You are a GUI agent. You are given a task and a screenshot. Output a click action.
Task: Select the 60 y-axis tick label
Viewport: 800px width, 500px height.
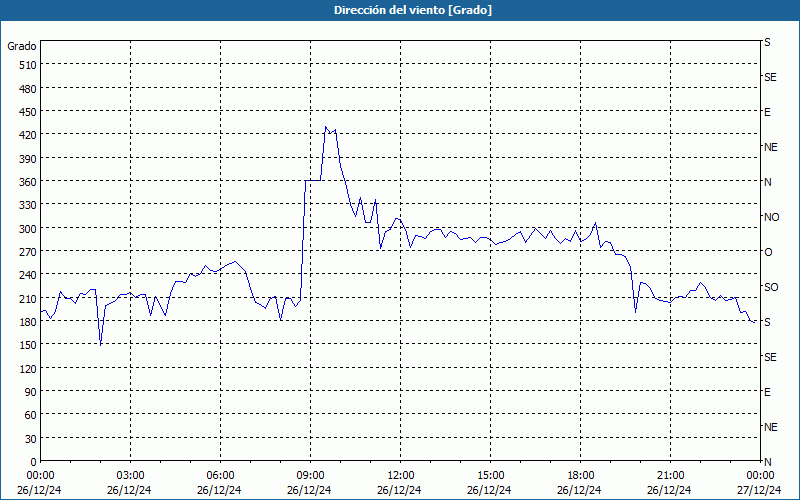[x=31, y=415]
